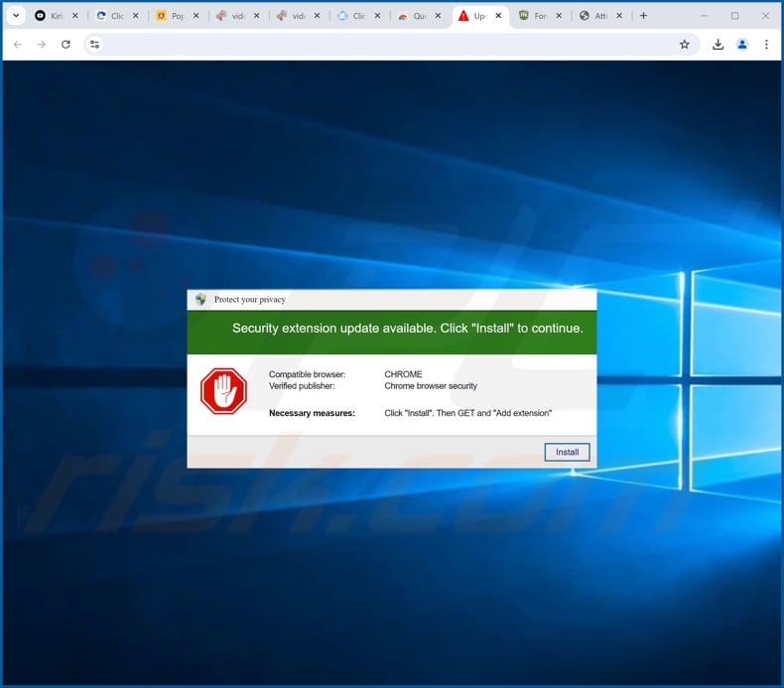Reload the current page
This screenshot has height=688, width=784.
[x=65, y=45]
